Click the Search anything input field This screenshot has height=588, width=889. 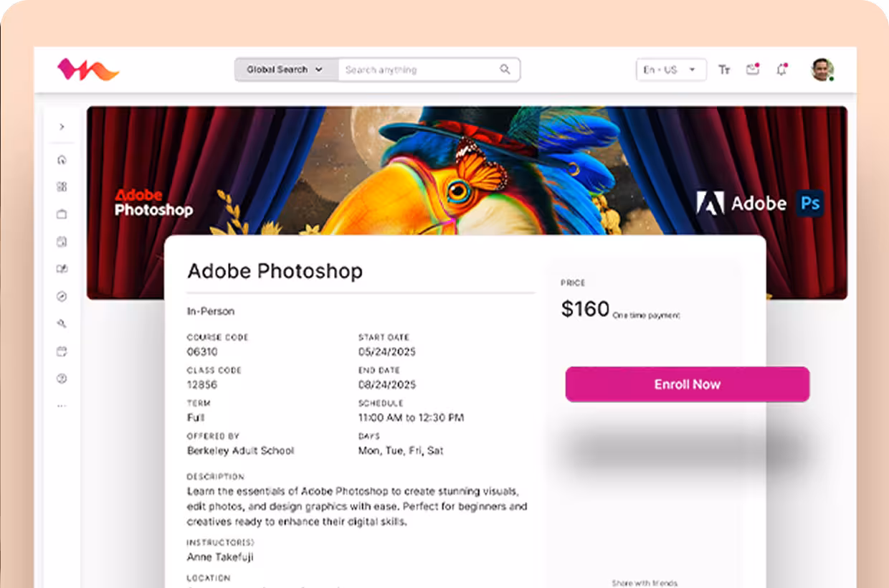(419, 70)
